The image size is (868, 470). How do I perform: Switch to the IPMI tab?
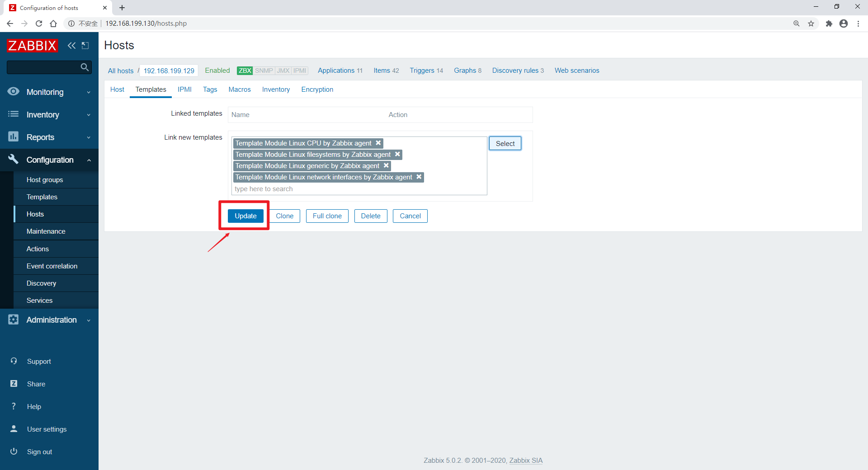click(x=184, y=89)
